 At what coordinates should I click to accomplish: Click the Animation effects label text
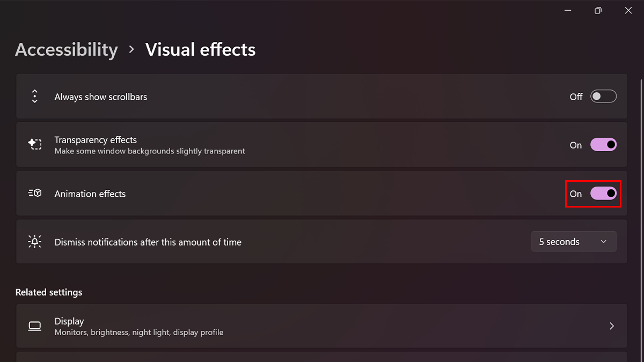[x=90, y=194]
